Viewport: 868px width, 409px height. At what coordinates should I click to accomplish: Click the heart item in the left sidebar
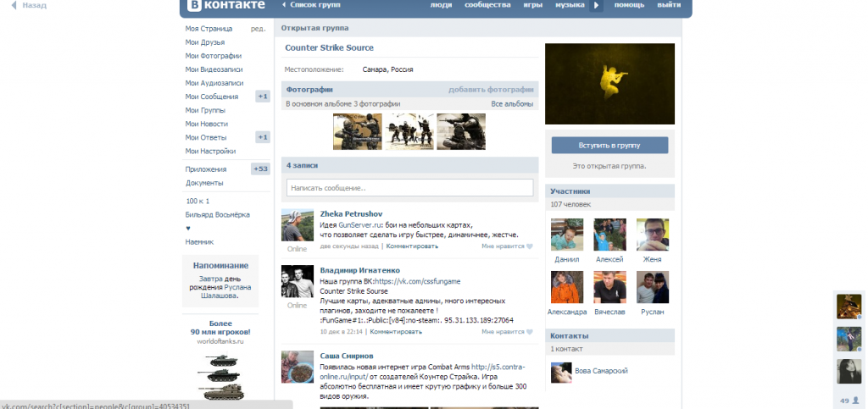[x=188, y=228]
